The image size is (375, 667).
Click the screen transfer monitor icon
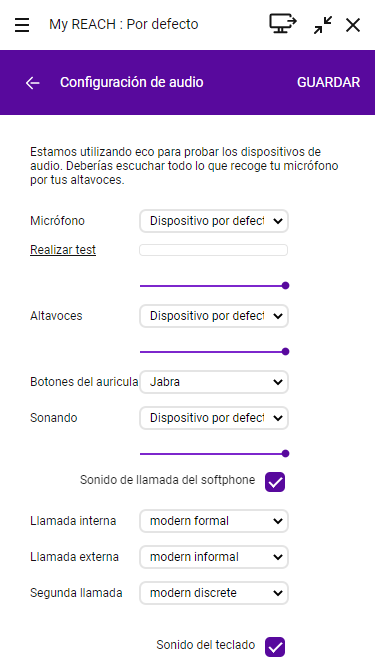click(283, 23)
